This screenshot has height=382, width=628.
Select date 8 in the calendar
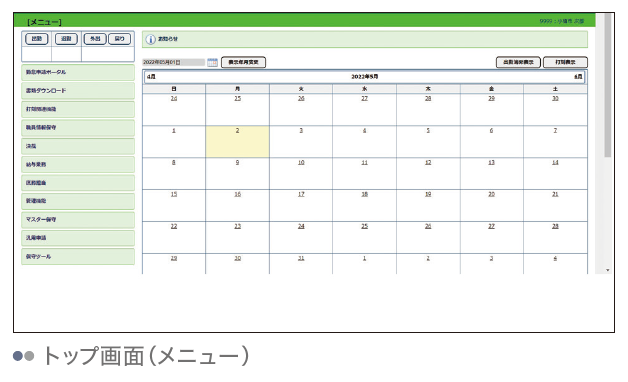174,163
